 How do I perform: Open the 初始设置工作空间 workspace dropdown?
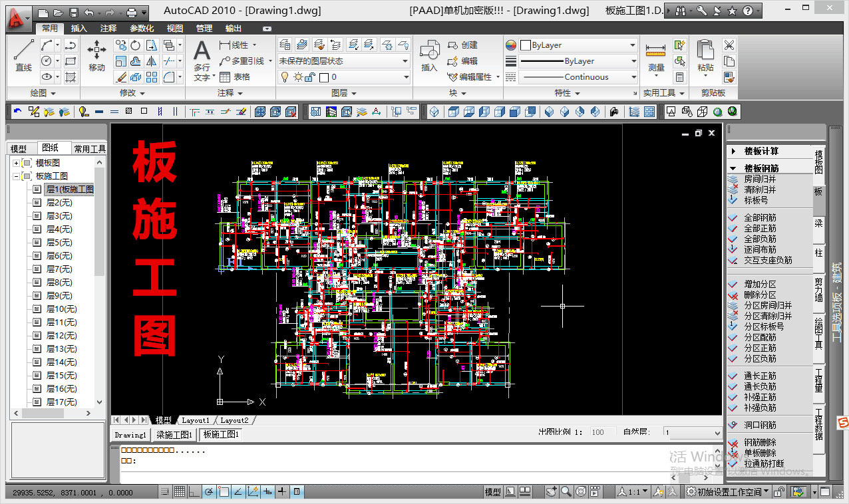727,492
